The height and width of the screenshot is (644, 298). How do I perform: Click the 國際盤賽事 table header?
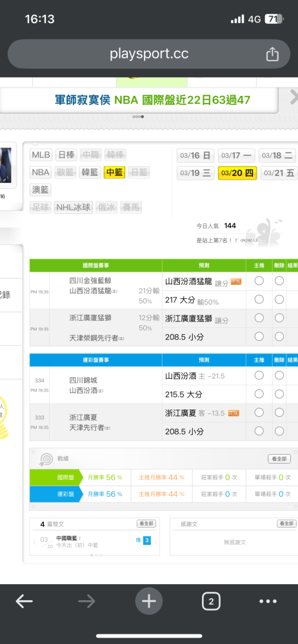coord(95,266)
